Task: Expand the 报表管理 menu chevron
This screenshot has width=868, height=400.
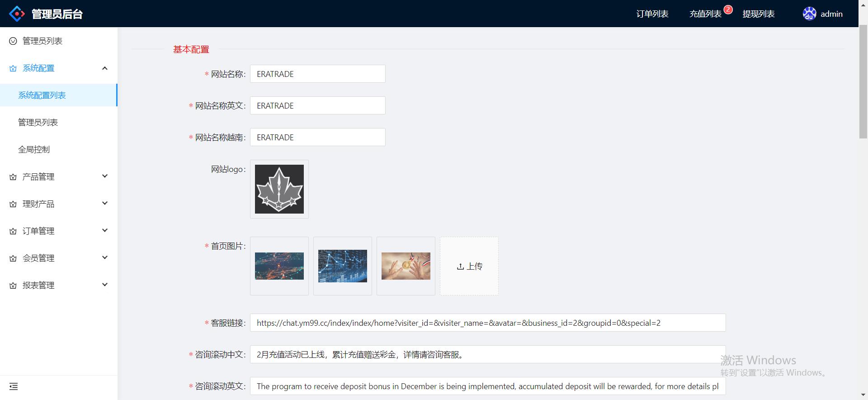Action: coord(105,285)
